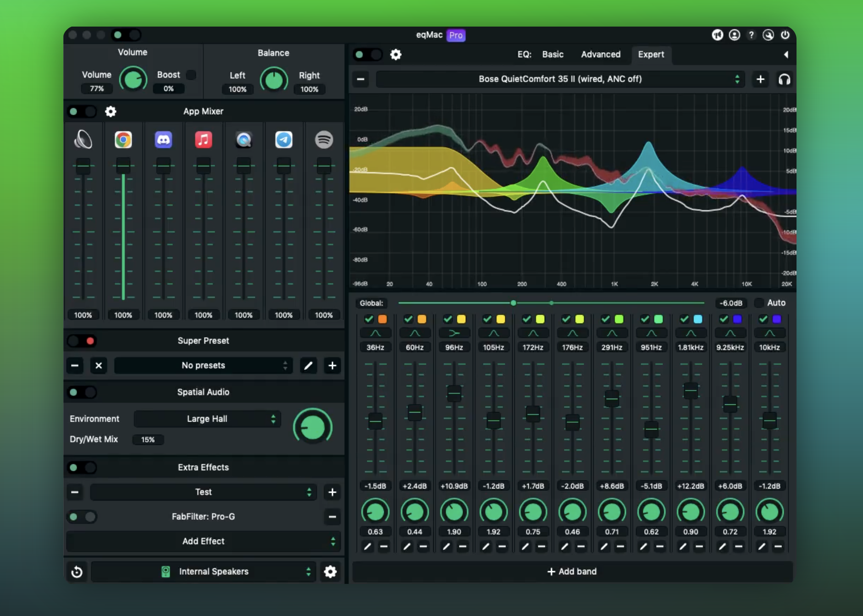Screen dimensions: 863x616
Task: Change filter type of the 96Hz band
Action: (454, 333)
